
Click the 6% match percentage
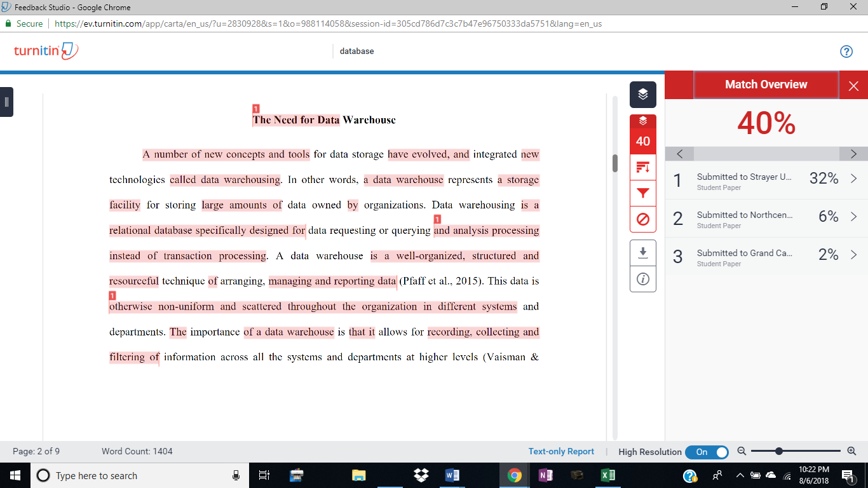click(829, 217)
